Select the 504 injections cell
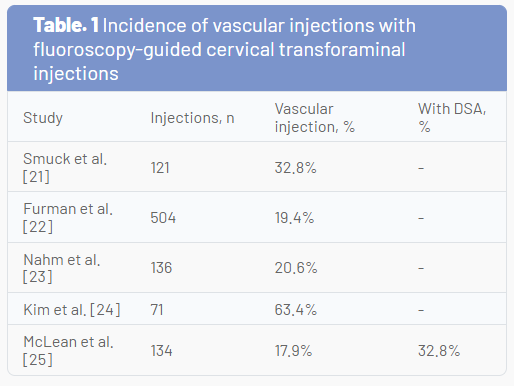Screen dimensions: 514x386 [163, 218]
